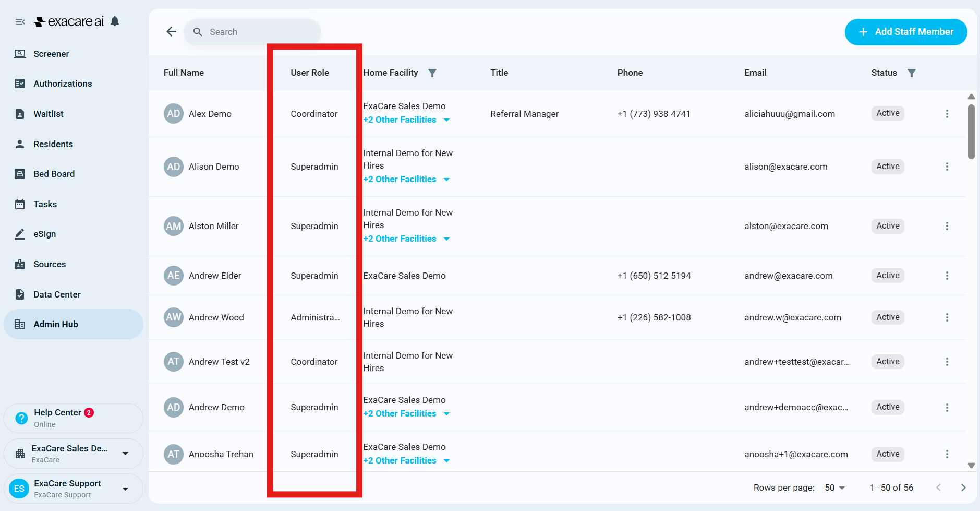Collapse the sidebar menu icon
The height and width of the screenshot is (511, 980).
pos(20,22)
